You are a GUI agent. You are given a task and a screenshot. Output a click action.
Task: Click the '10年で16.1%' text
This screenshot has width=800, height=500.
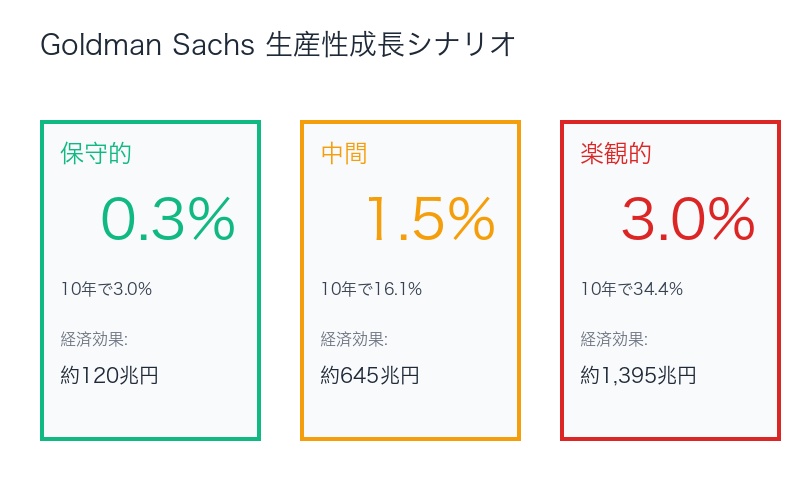point(371,289)
